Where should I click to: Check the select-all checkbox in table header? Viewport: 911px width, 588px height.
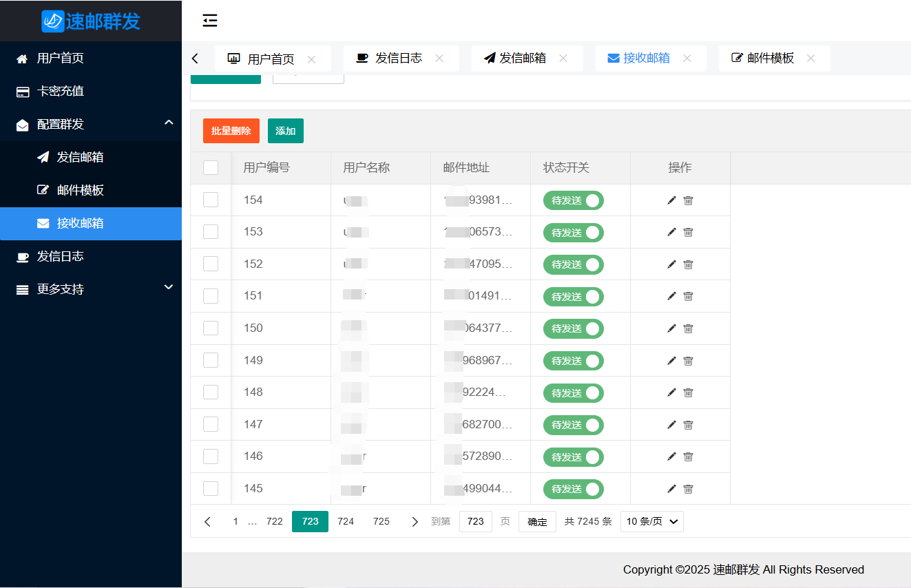pos(210,167)
